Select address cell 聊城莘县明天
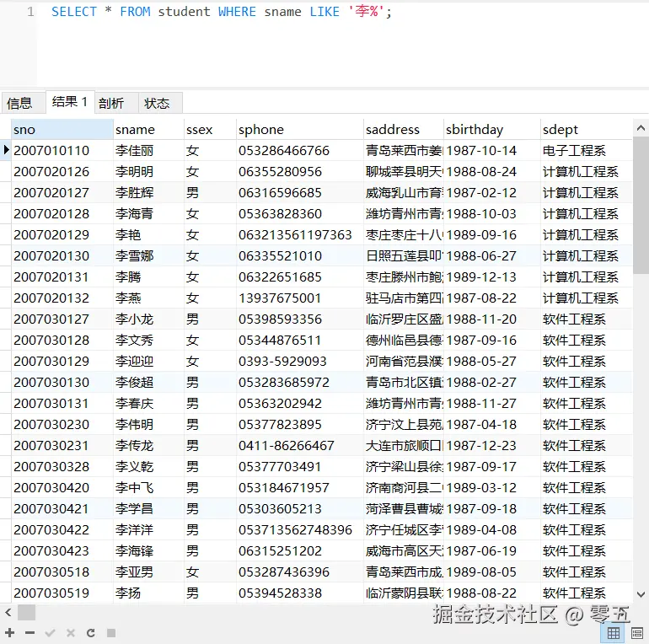649x644 pixels. 404,171
